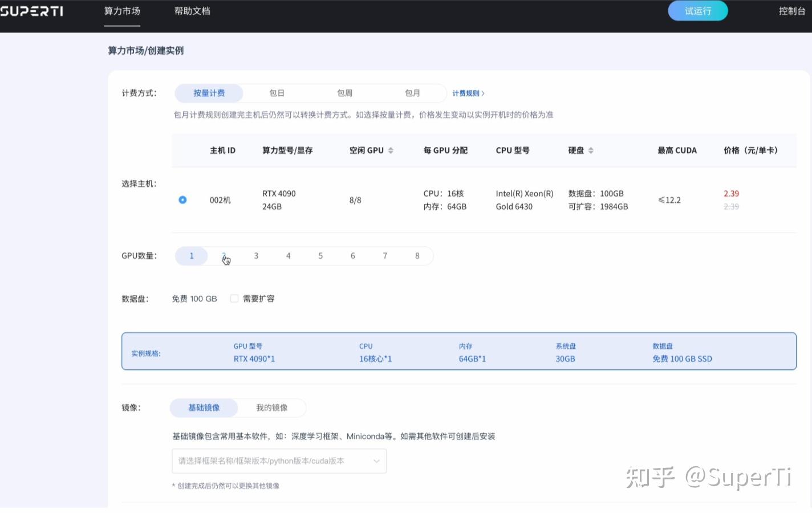Image resolution: width=812 pixels, height=513 pixels.
Task: Click the SuperTi logo
Action: [32, 10]
